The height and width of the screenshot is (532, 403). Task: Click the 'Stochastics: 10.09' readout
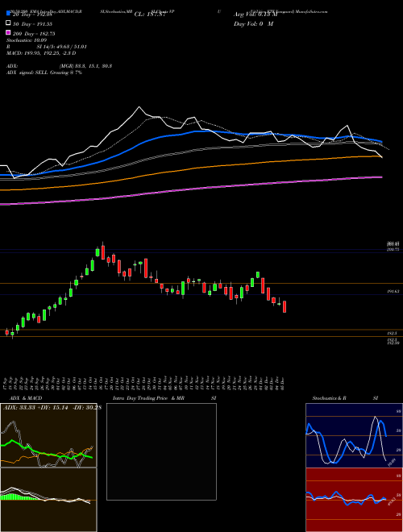click(27, 40)
